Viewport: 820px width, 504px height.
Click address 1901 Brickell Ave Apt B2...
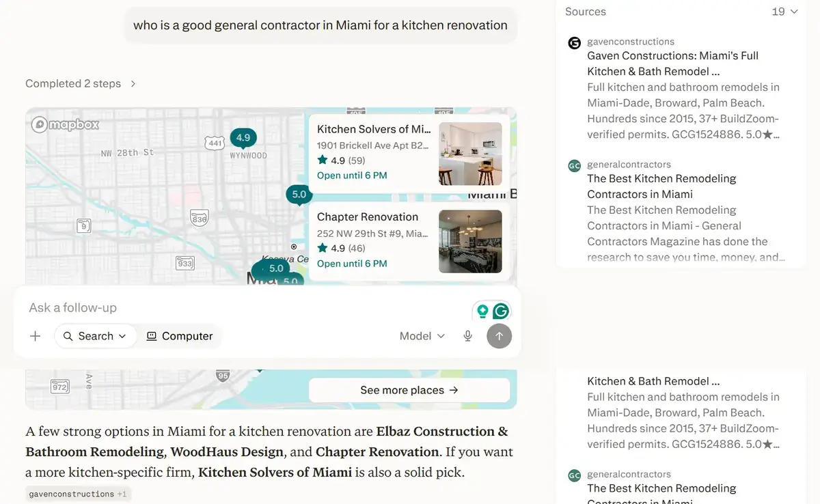[373, 145]
